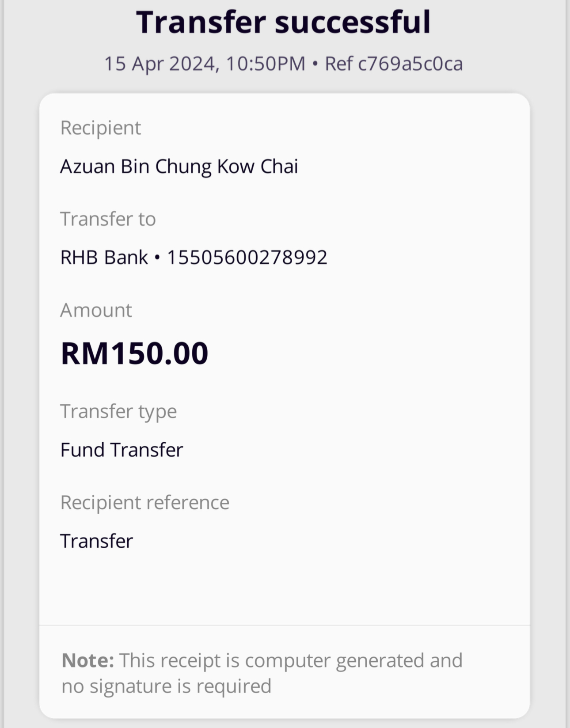Viewport: 570px width, 728px height.
Task: Click the 10:50PM transaction time
Action: click(x=266, y=64)
